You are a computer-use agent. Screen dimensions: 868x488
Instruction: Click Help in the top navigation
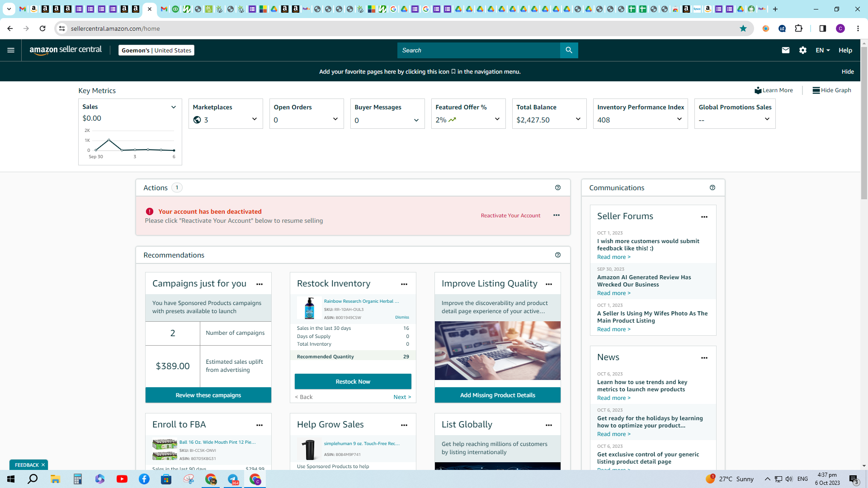coord(845,50)
